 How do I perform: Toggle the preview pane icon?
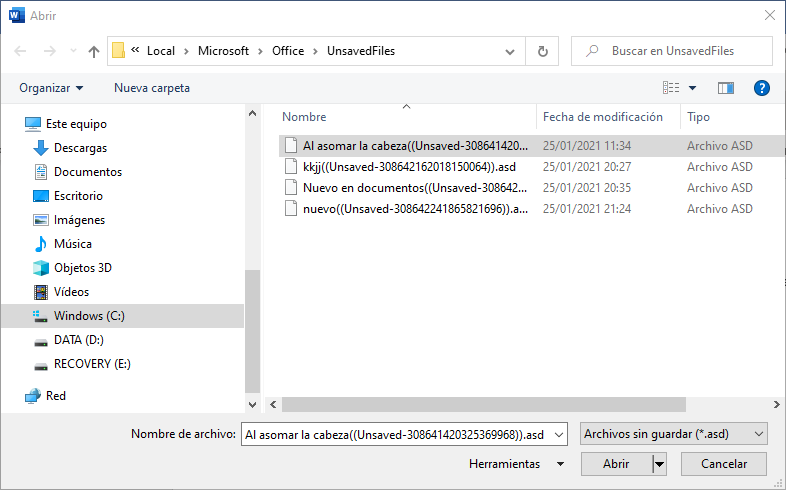[x=726, y=88]
